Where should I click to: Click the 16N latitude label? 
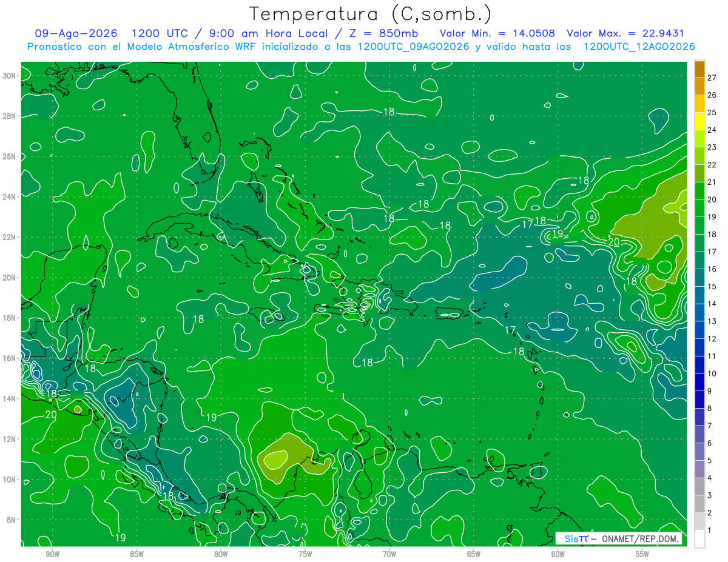[9, 358]
